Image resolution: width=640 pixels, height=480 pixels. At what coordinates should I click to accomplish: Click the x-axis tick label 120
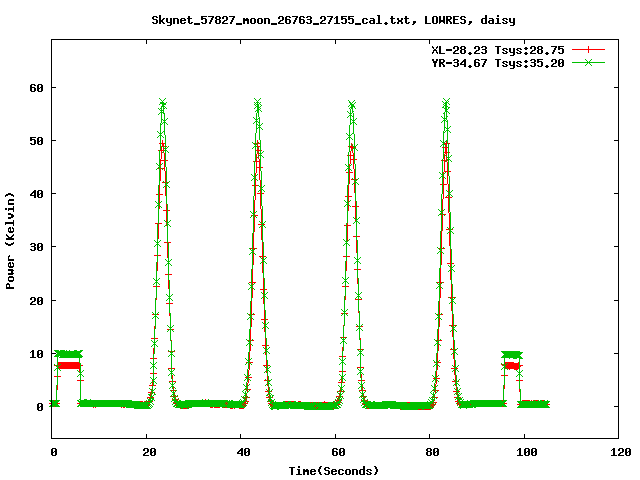point(621,452)
